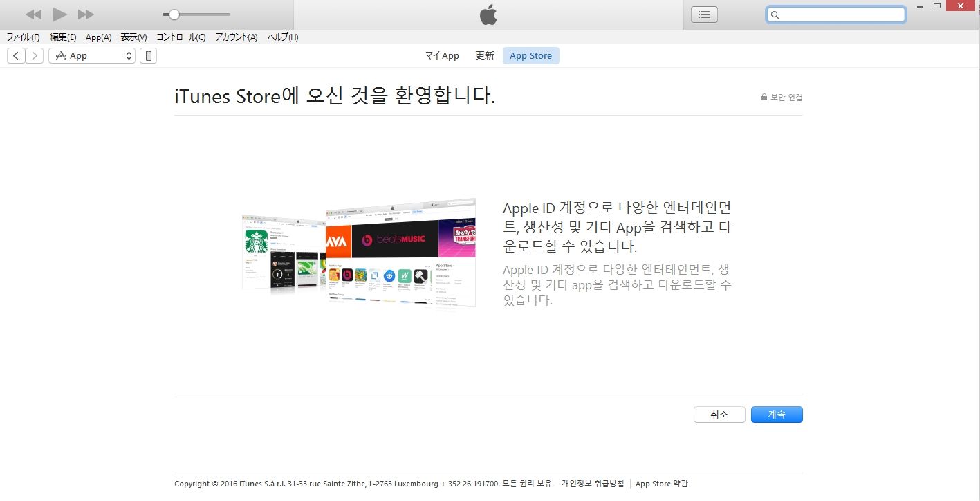This screenshot has width=980, height=501.
Task: Open the ヘルプ(H) menu
Action: pyautogui.click(x=283, y=37)
